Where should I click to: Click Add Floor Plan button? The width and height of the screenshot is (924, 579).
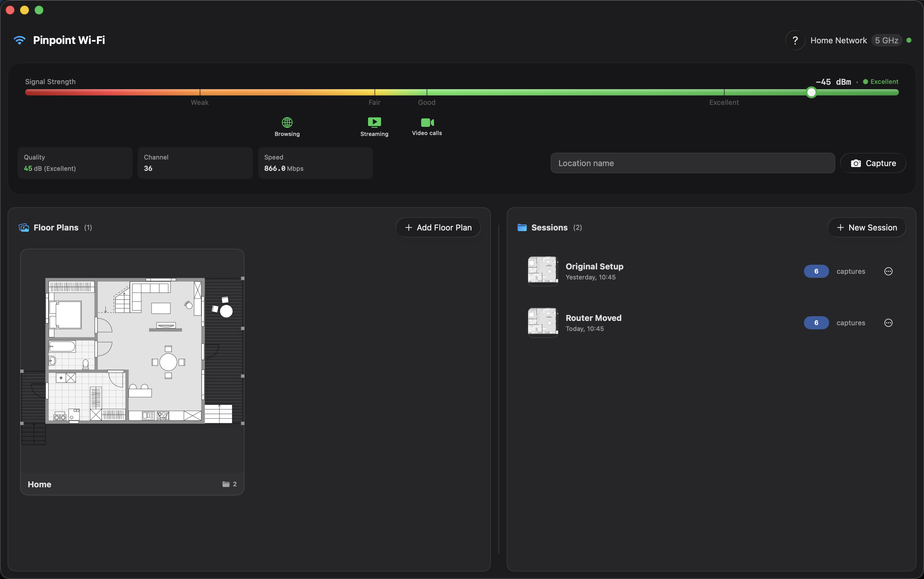[438, 228]
